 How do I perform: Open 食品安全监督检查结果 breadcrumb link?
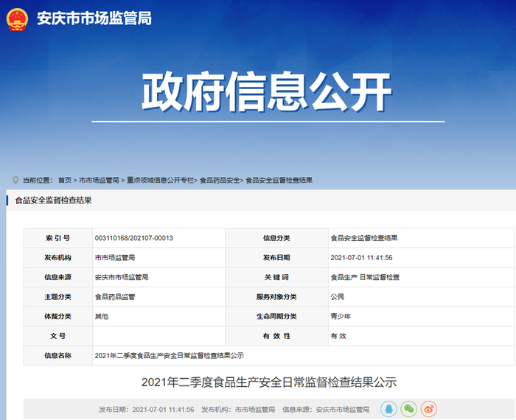pyautogui.click(x=279, y=181)
